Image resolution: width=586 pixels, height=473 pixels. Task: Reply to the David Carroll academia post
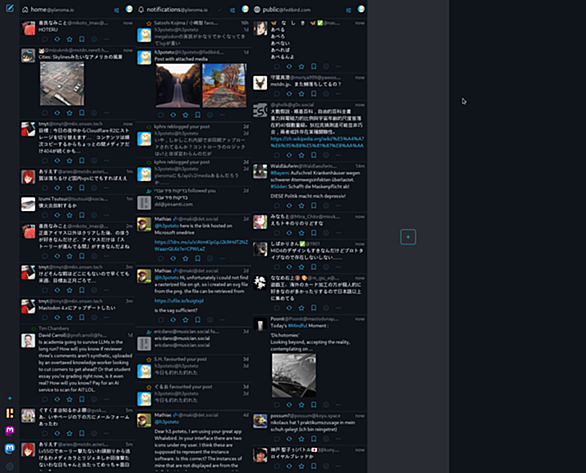(x=45, y=399)
